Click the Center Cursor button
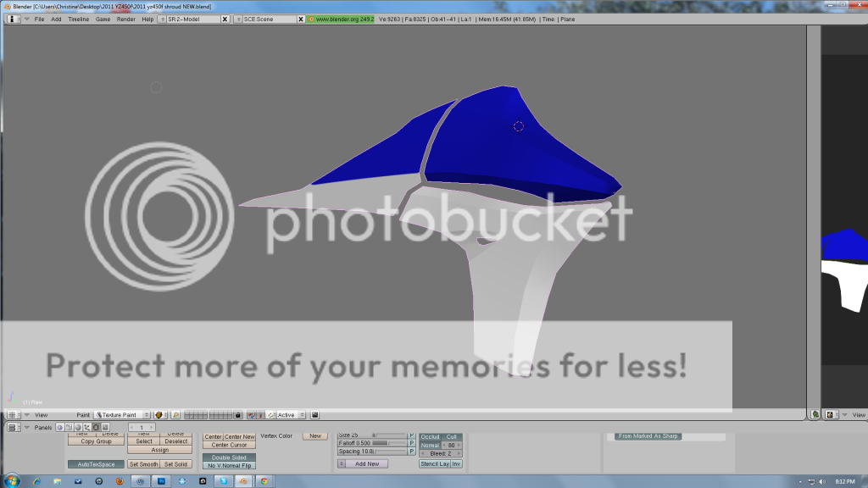The image size is (868, 488). (229, 446)
